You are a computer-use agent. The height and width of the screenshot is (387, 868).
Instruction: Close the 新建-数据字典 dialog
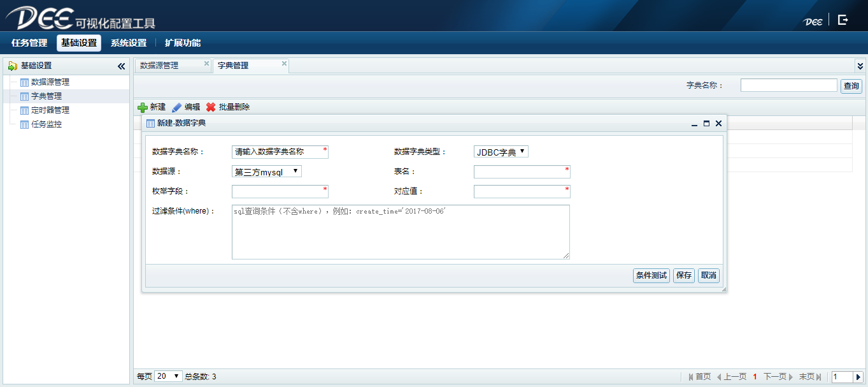coord(718,124)
